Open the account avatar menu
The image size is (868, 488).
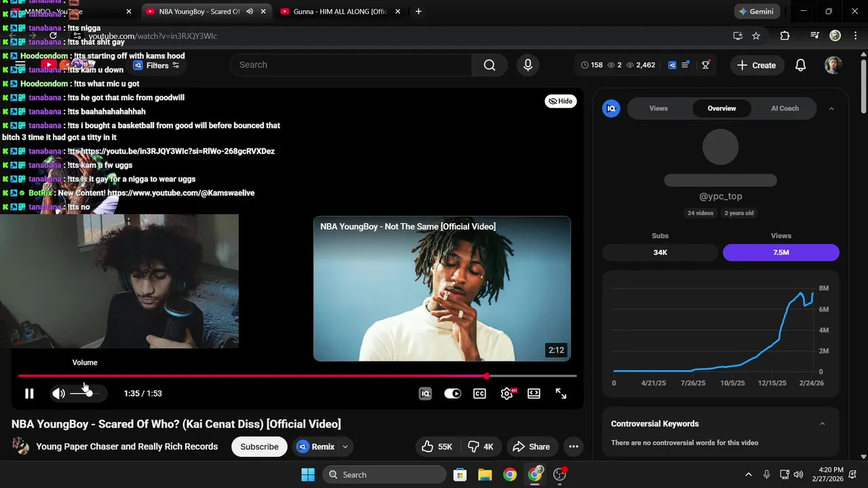tap(833, 65)
